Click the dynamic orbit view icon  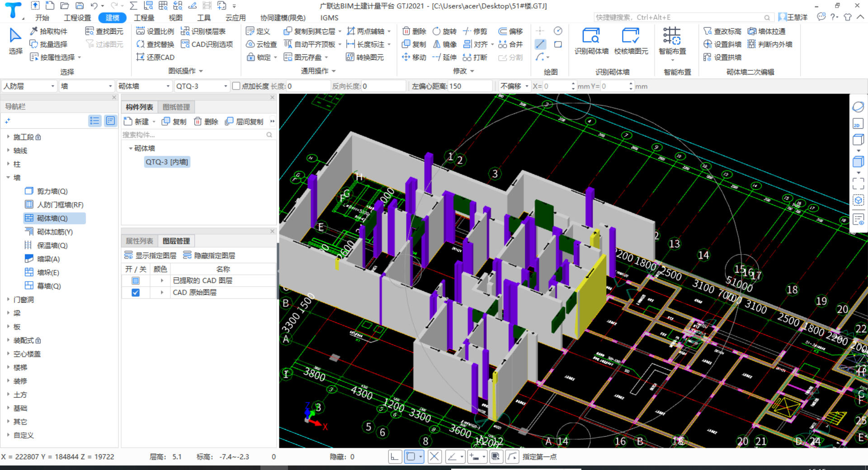click(858, 107)
